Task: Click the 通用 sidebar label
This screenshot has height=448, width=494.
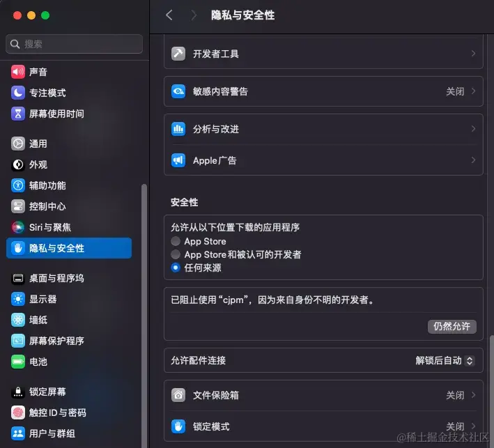Action: pos(38,144)
